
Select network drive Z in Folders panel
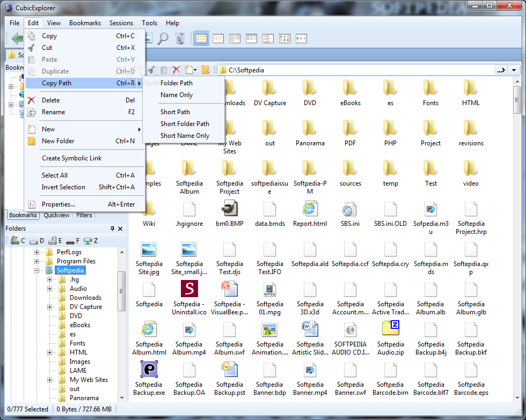[91, 240]
